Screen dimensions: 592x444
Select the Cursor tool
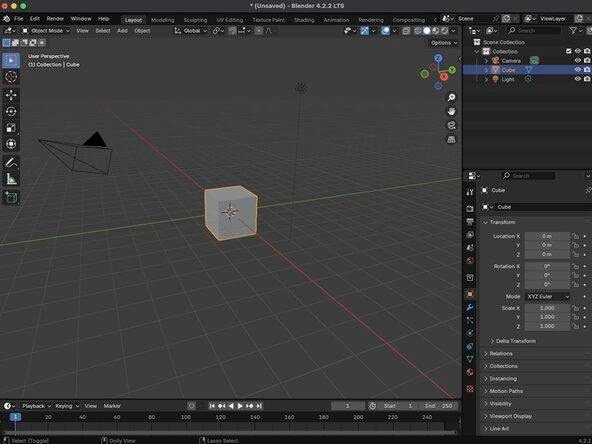11,77
